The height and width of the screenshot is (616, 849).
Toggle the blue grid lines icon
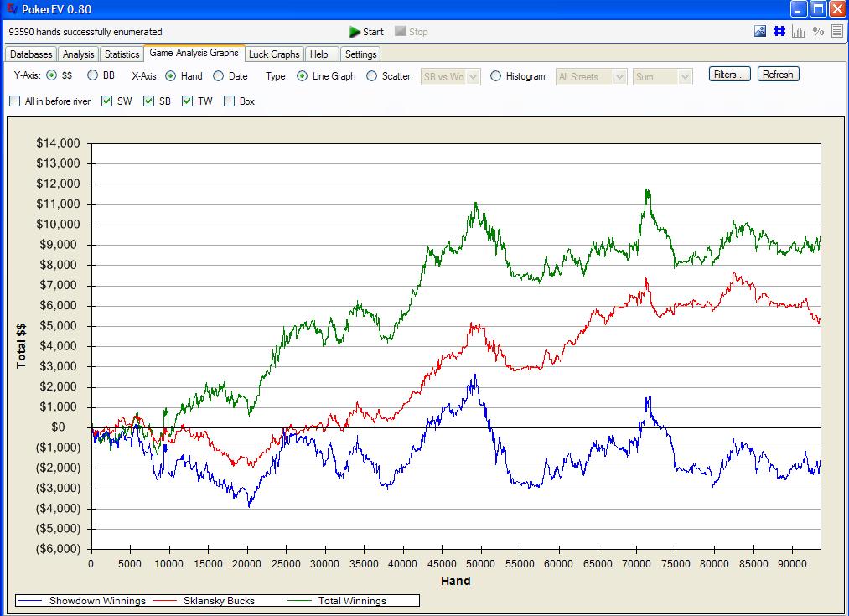click(779, 32)
